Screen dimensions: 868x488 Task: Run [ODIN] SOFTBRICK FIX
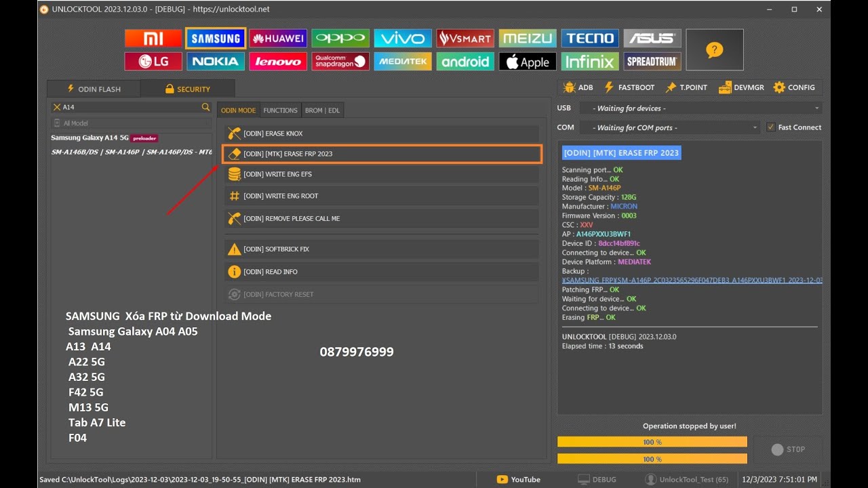click(382, 249)
